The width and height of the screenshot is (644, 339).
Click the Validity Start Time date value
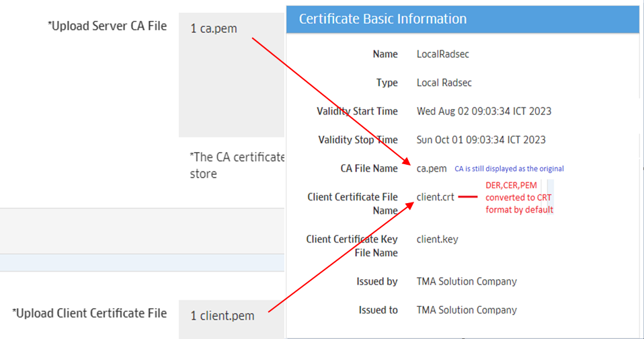(x=484, y=111)
